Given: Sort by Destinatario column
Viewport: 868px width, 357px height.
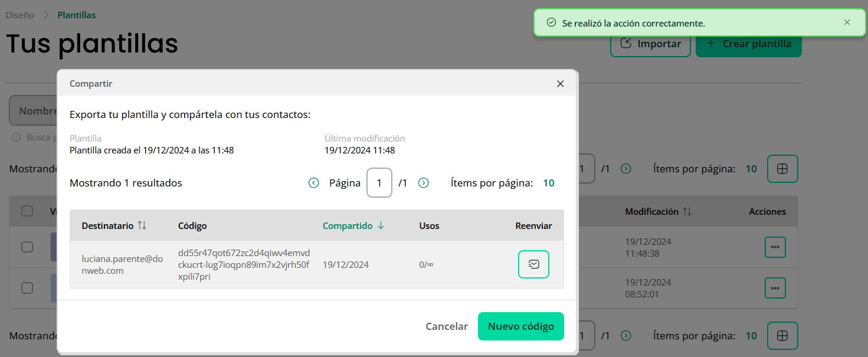Looking at the screenshot, I should tap(114, 225).
